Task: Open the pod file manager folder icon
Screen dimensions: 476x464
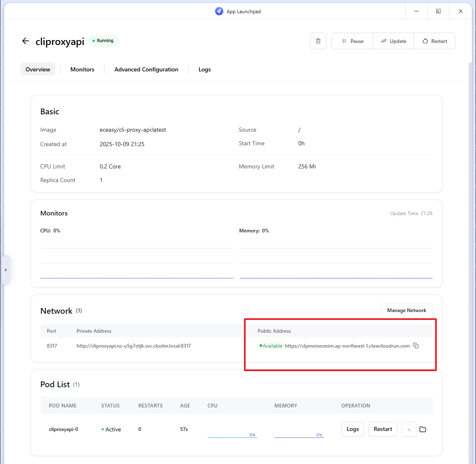Action: (x=423, y=429)
